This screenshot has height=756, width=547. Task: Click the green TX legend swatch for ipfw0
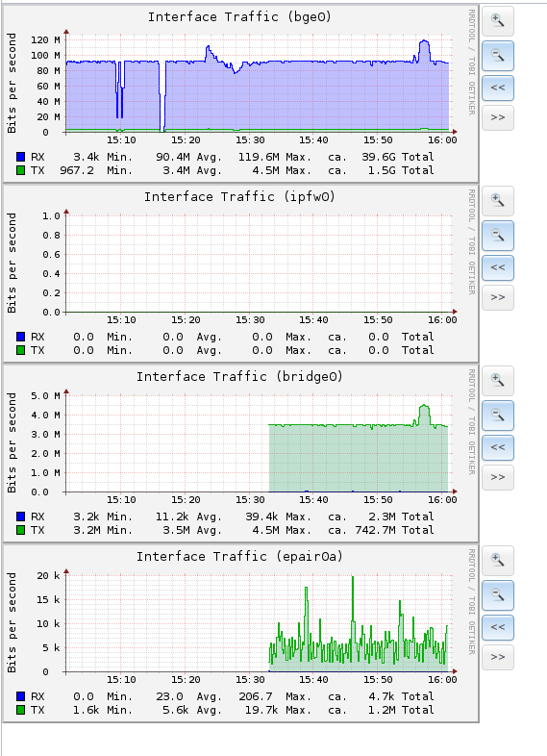coord(20,350)
